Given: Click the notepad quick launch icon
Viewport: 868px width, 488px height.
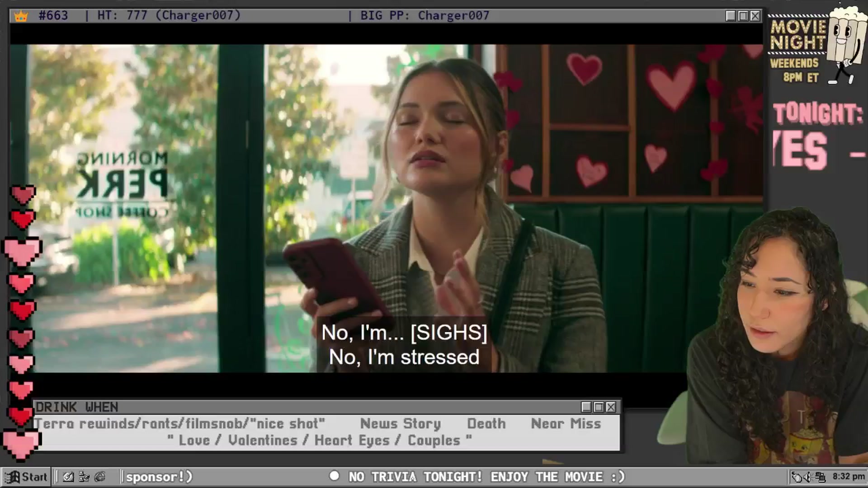Looking at the screenshot, I should [68, 477].
